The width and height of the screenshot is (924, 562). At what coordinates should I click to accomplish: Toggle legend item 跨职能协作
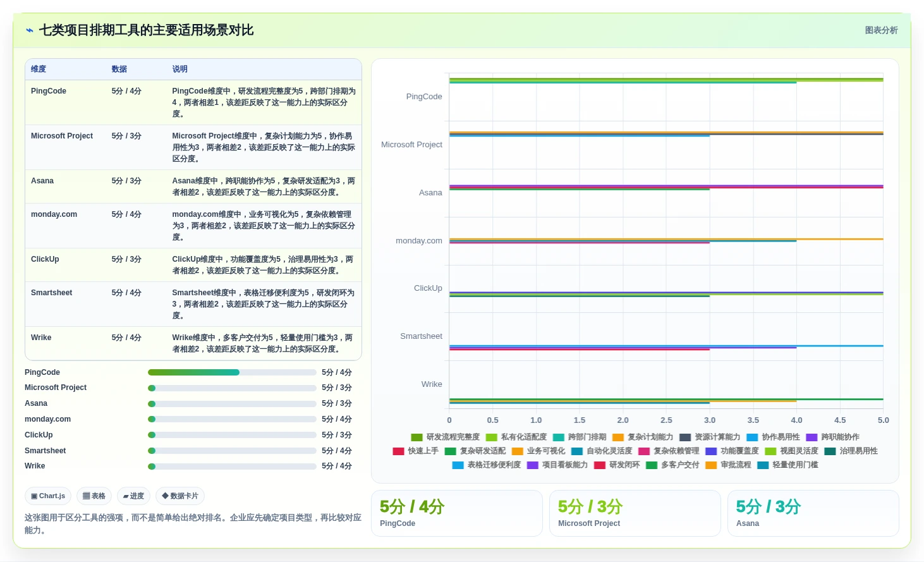(x=832, y=437)
